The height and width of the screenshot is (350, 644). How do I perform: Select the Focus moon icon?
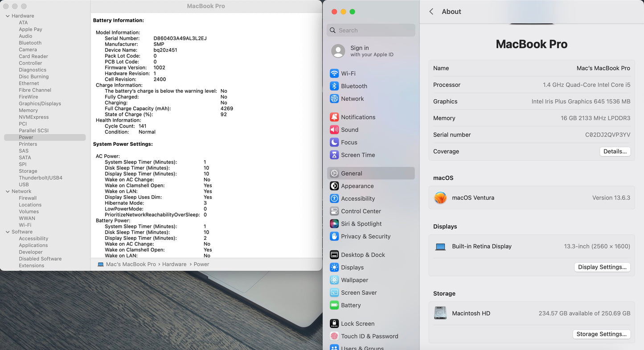coord(334,143)
